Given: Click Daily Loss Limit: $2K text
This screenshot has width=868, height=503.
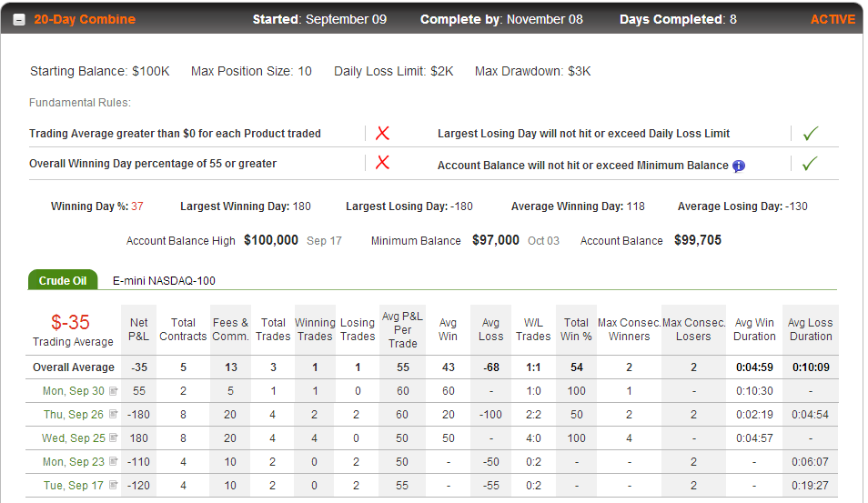Looking at the screenshot, I should pos(394,71).
